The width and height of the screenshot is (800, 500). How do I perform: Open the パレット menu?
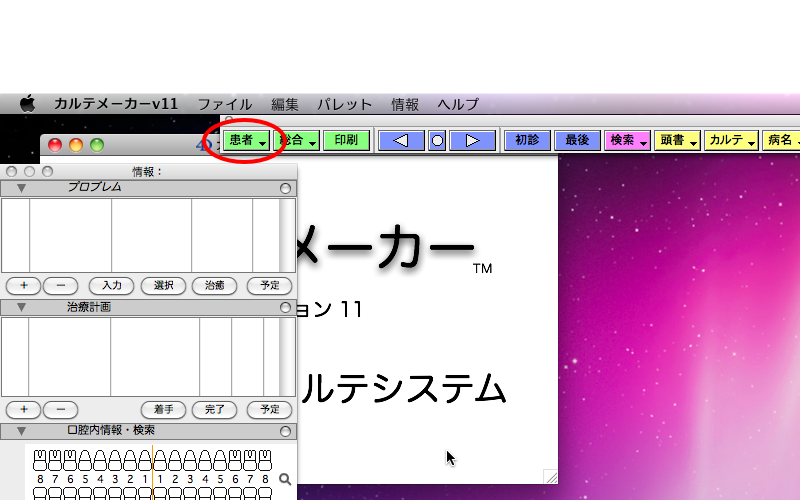point(344,104)
